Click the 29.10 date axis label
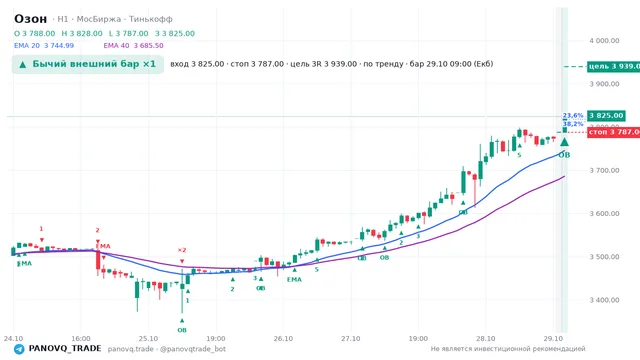 [x=553, y=339]
